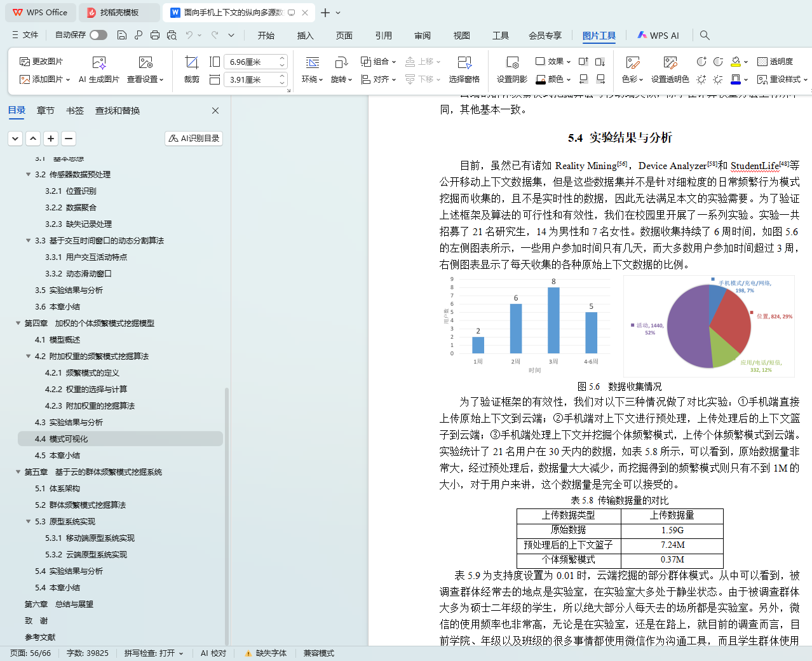Image resolution: width=812 pixels, height=661 pixels.
Task: Click the 裁剪 crop tool
Action: (x=191, y=69)
